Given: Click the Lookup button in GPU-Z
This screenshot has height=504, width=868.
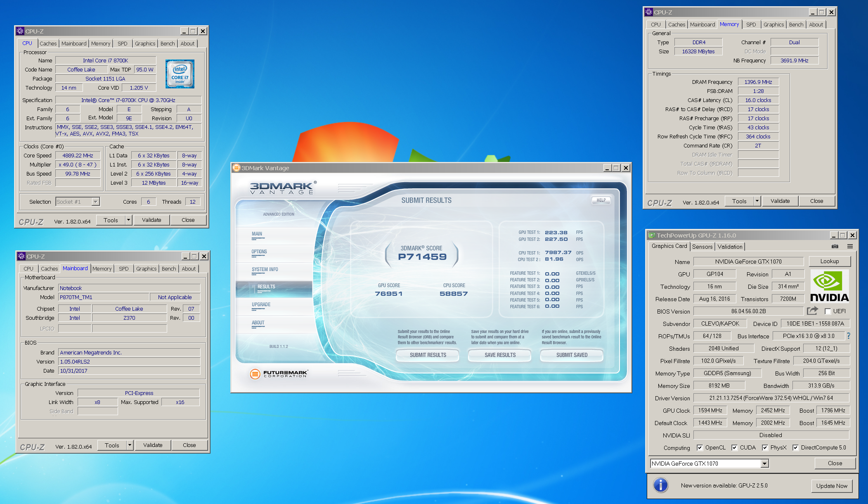Looking at the screenshot, I should (830, 261).
